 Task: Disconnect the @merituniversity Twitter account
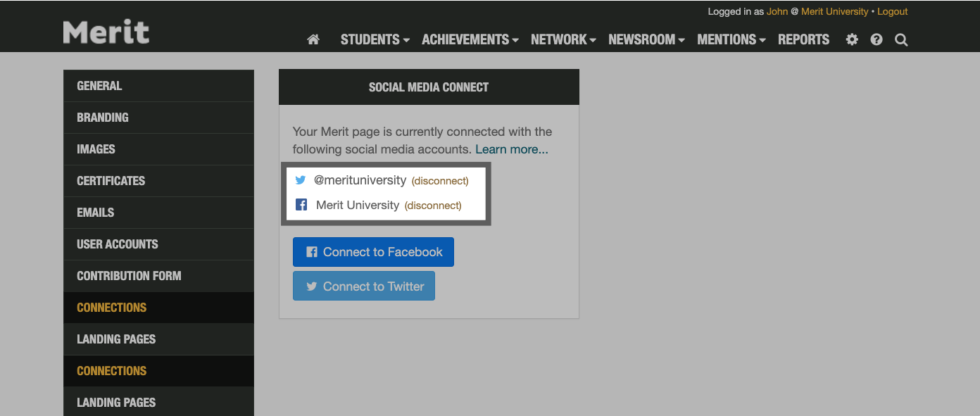tap(439, 180)
